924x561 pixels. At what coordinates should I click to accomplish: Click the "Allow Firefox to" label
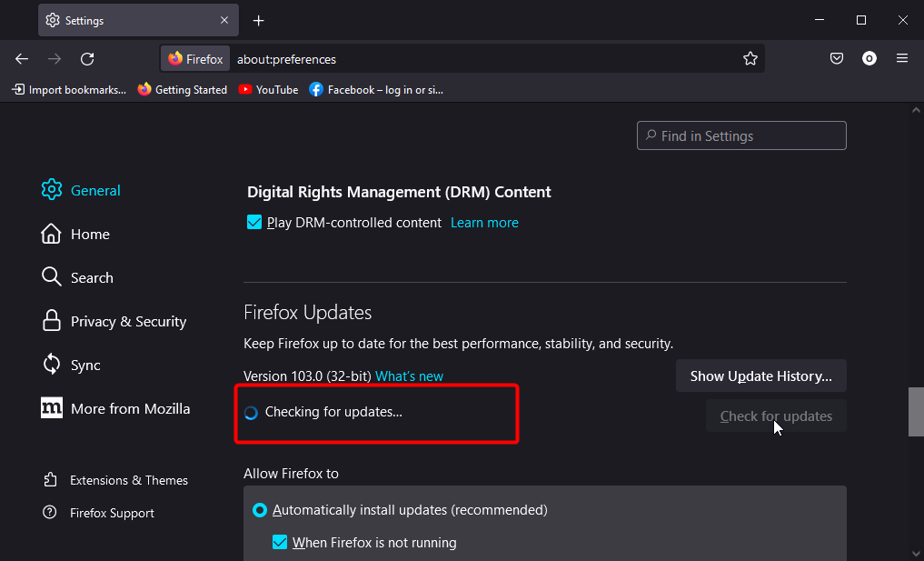point(291,474)
